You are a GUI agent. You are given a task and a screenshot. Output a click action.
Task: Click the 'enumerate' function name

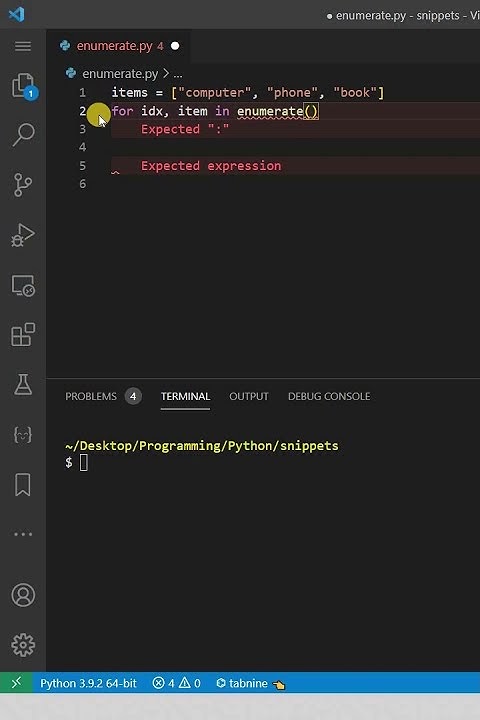click(x=270, y=112)
